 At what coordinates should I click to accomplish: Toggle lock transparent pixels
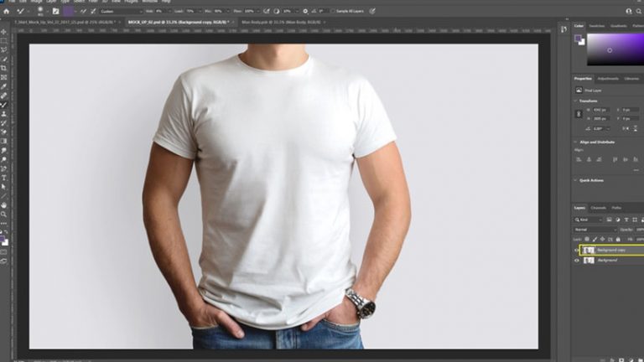tap(587, 239)
